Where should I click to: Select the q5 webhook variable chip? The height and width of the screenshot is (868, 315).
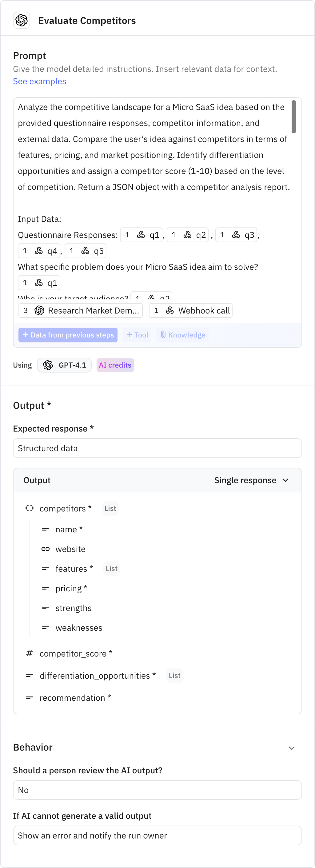tap(86, 251)
